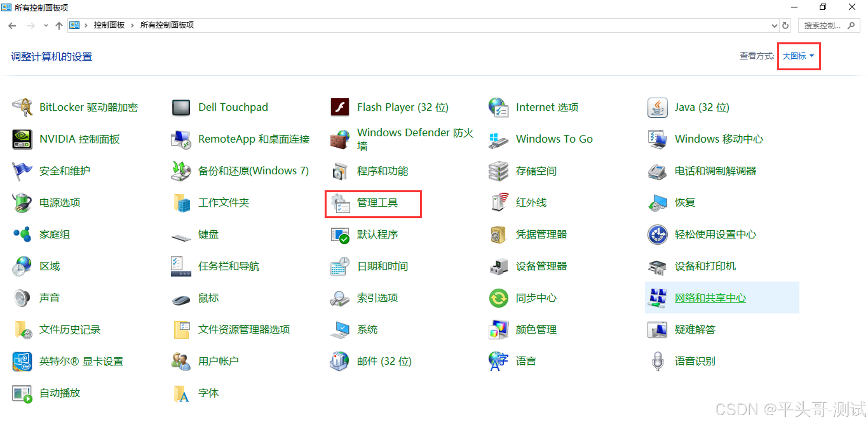Expand the address bar history dropdown arrow

click(x=774, y=25)
